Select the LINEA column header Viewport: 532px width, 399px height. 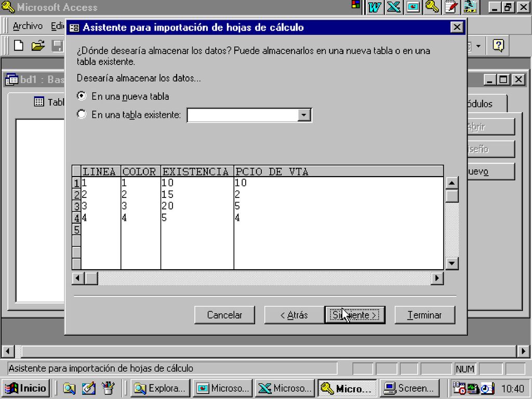point(101,171)
